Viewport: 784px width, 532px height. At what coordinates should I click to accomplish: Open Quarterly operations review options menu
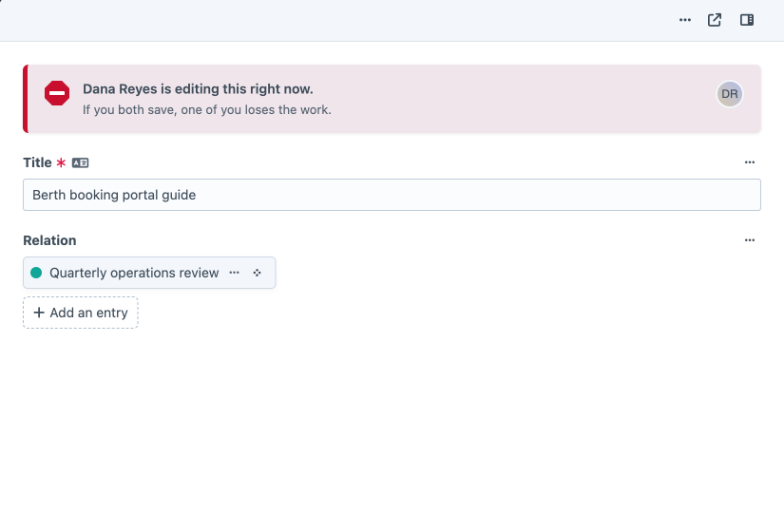coord(234,273)
